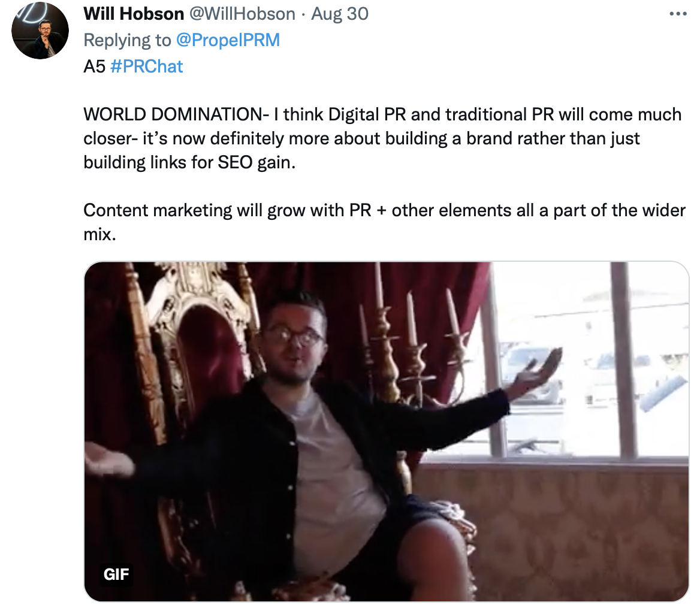Click the "Content marketing will grow" paragraph
This screenshot has width=700, height=611.
[384, 222]
